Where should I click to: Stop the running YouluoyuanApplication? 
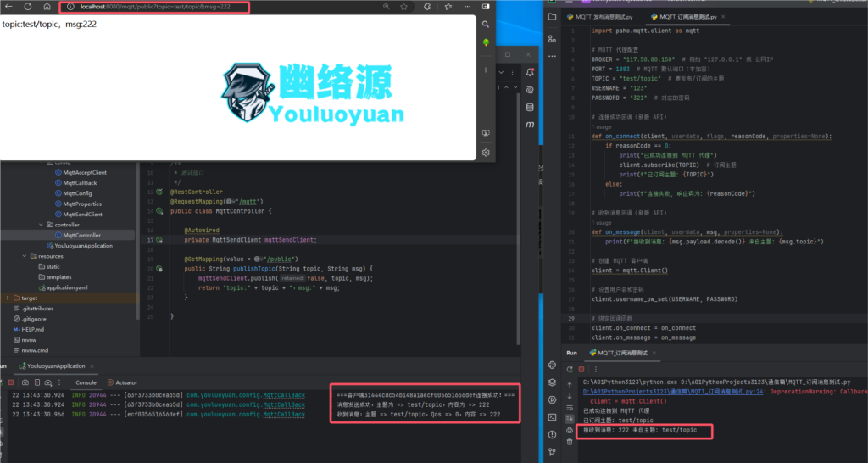[10, 382]
